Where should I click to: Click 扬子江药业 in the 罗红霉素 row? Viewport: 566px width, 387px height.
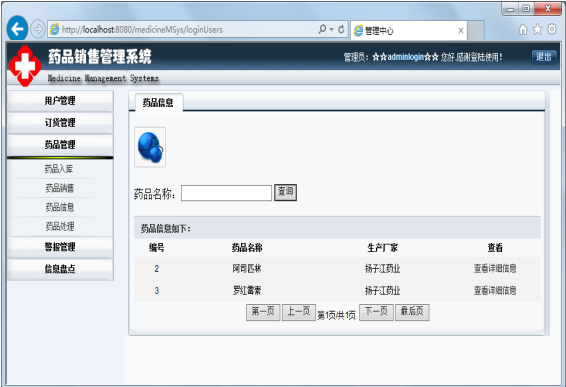coord(383,291)
